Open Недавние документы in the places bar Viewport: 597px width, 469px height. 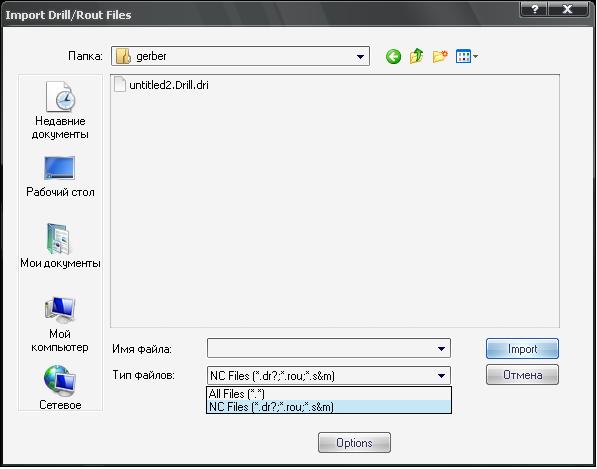click(60, 111)
